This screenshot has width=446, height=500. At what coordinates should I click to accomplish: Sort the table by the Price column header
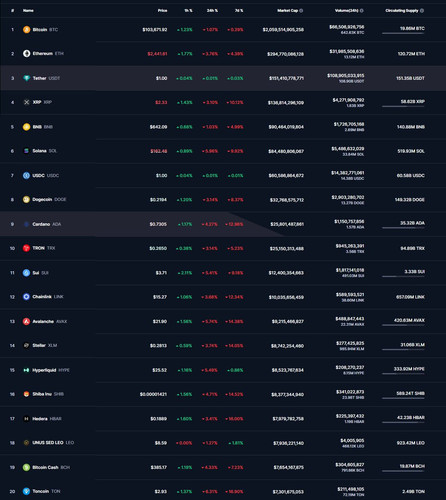[x=162, y=11]
